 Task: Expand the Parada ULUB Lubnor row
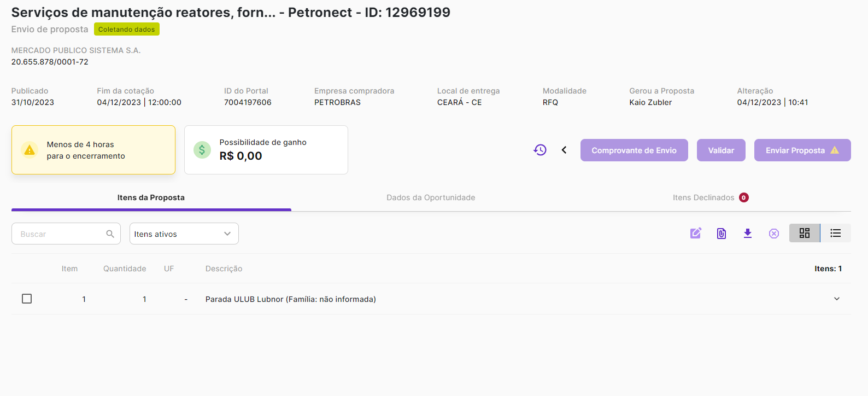pos(837,299)
